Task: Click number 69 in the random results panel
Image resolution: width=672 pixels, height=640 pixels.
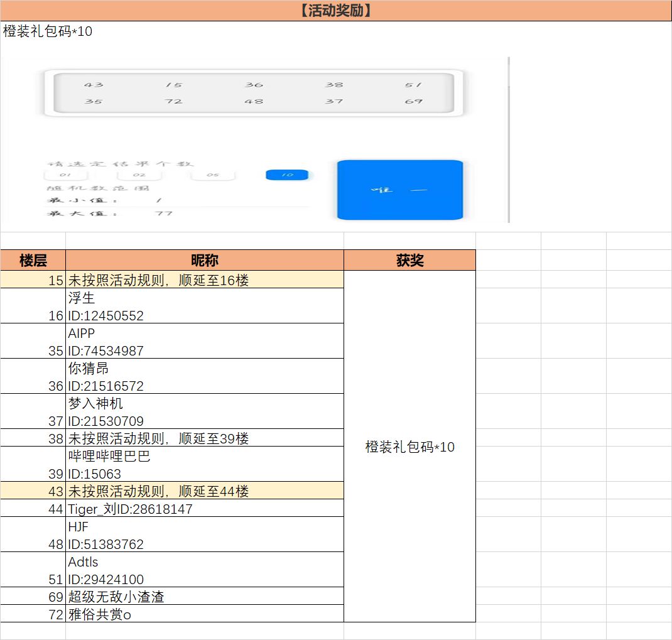Action: pyautogui.click(x=414, y=102)
